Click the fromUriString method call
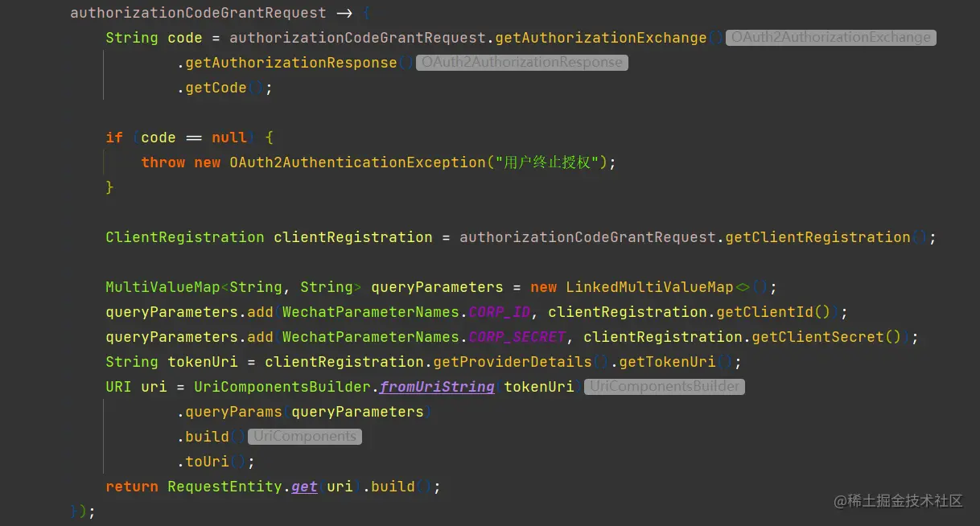The height and width of the screenshot is (526, 980). click(437, 387)
